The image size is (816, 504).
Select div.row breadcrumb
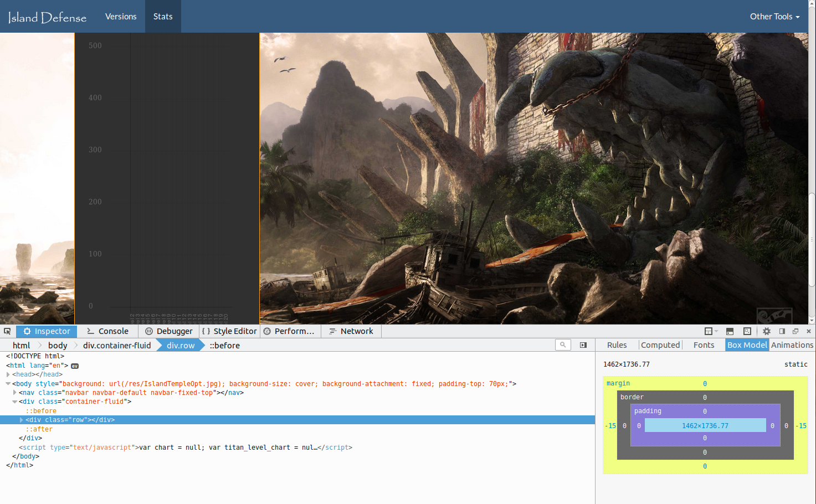(181, 346)
